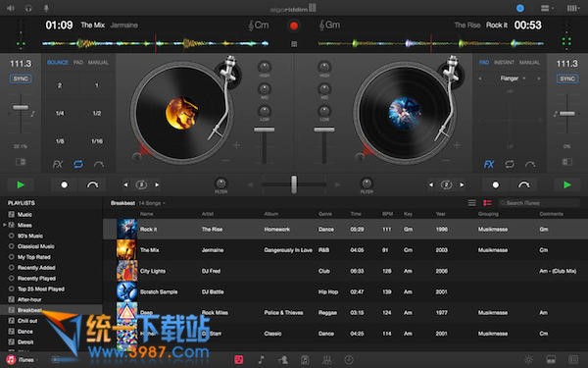Select the red music library icon in bottom bar

click(x=239, y=360)
